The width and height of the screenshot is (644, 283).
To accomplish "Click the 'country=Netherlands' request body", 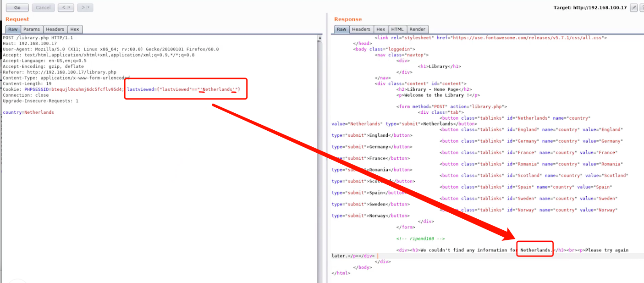I will point(28,112).
